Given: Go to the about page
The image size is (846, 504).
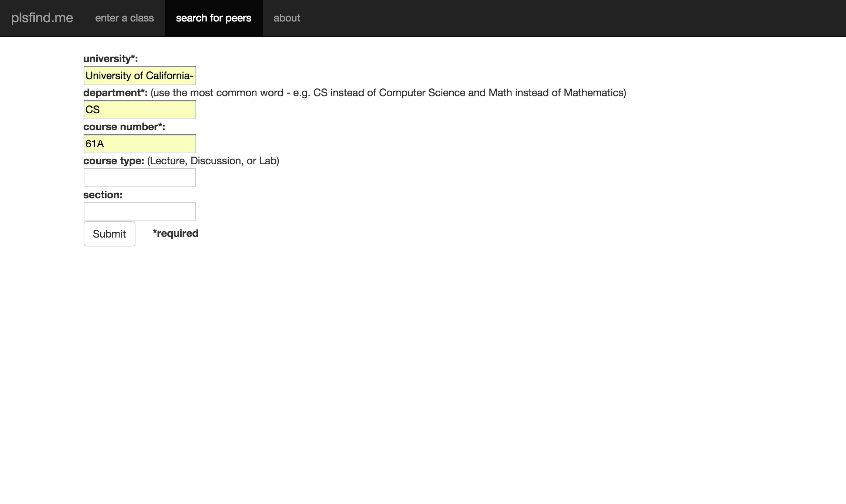Looking at the screenshot, I should [x=287, y=18].
